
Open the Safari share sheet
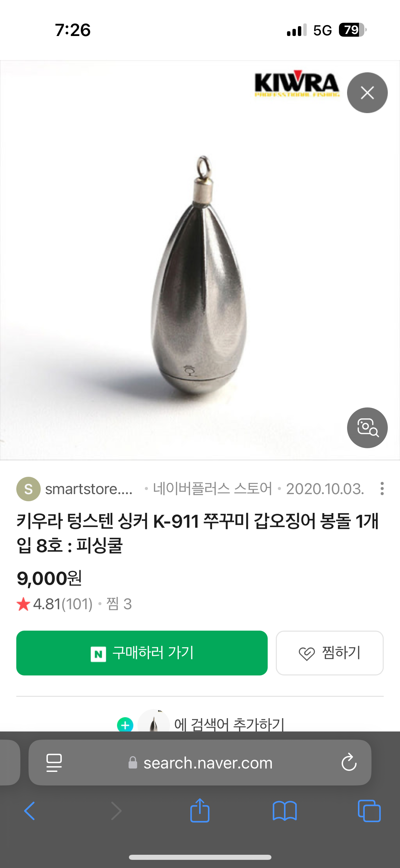[200, 810]
